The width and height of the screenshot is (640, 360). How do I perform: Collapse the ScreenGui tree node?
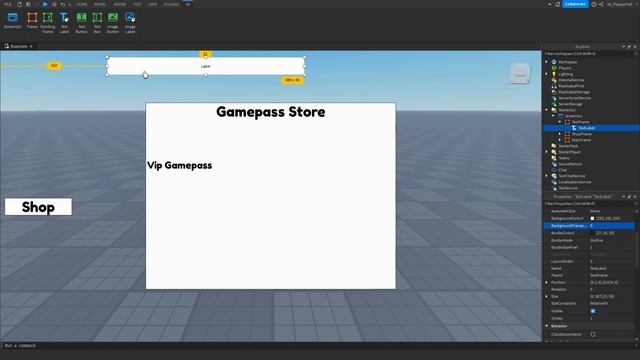(x=553, y=116)
